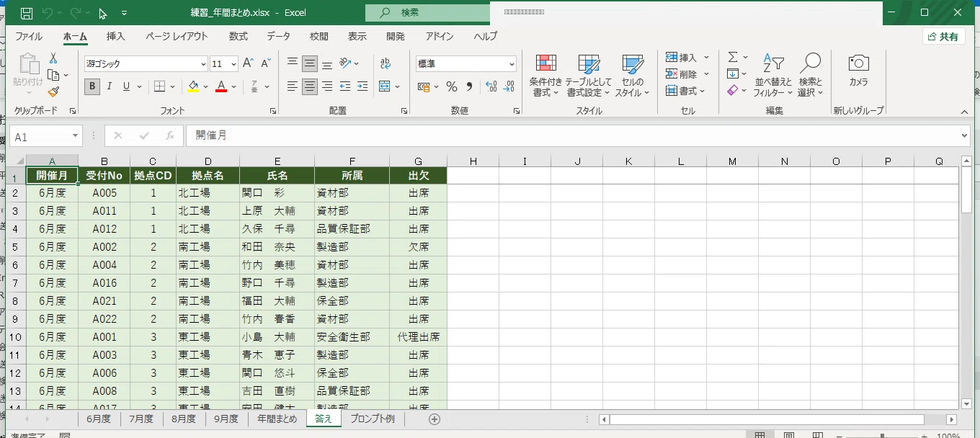The height and width of the screenshot is (438, 980).
Task: Expand the formula bar
Action: point(965,135)
